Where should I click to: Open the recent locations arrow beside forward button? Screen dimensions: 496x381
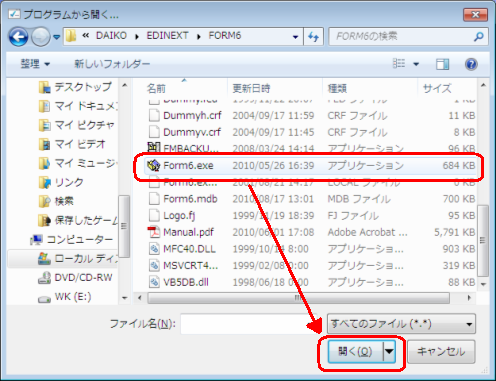(x=57, y=37)
